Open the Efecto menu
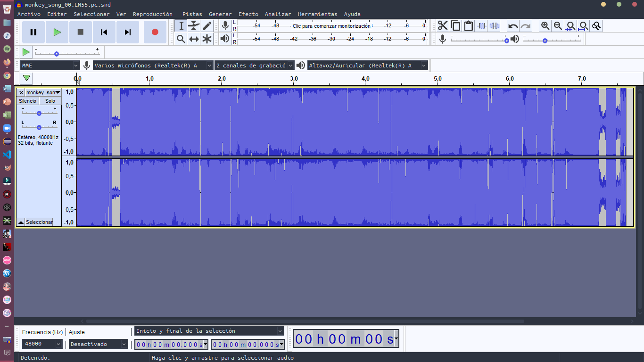The image size is (644, 362). point(248,14)
